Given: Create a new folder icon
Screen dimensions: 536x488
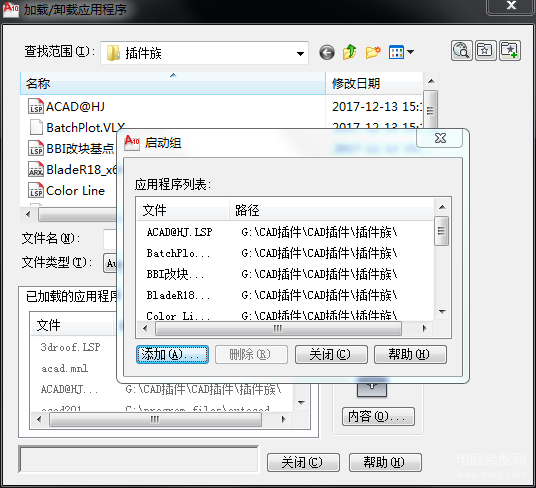Looking at the screenshot, I should point(373,53).
